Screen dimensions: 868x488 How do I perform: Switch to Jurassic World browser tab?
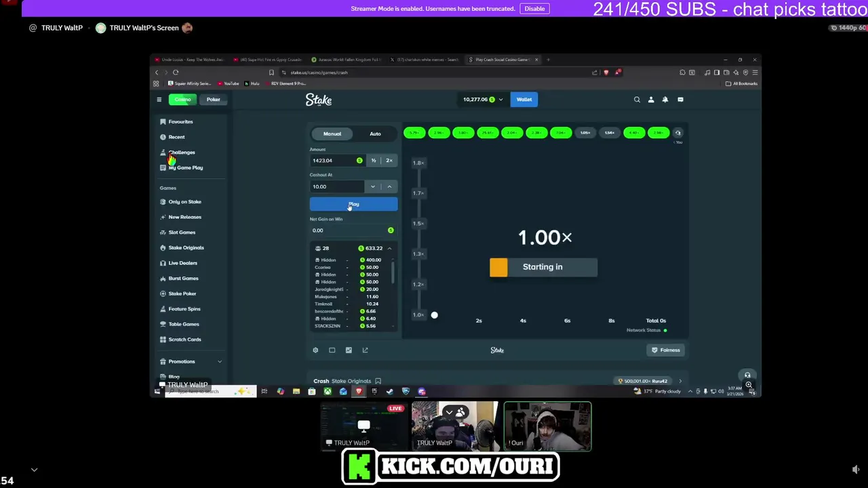pyautogui.click(x=347, y=60)
